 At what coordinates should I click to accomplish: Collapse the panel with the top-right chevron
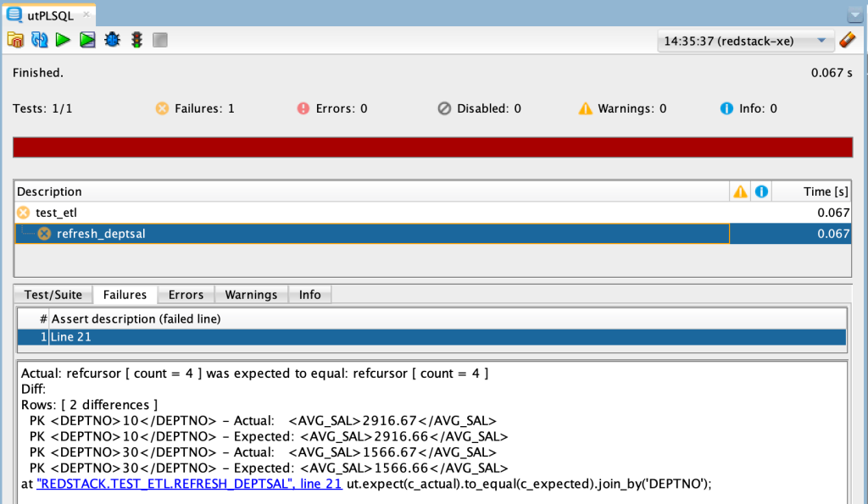[x=856, y=14]
